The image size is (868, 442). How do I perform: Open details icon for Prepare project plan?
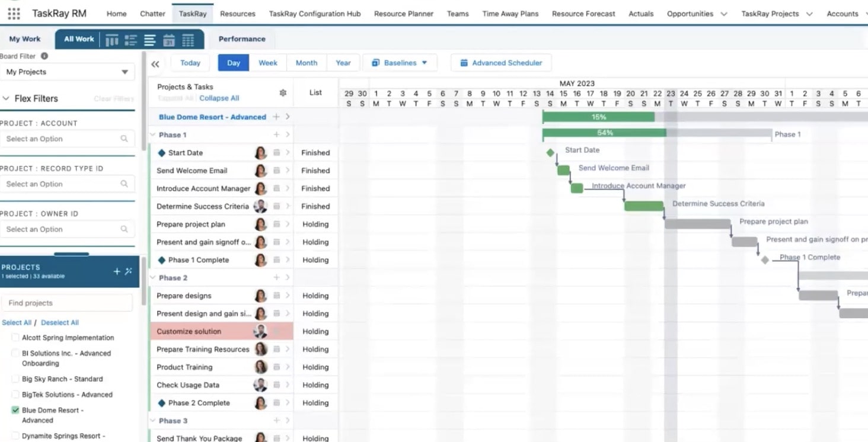(x=276, y=224)
